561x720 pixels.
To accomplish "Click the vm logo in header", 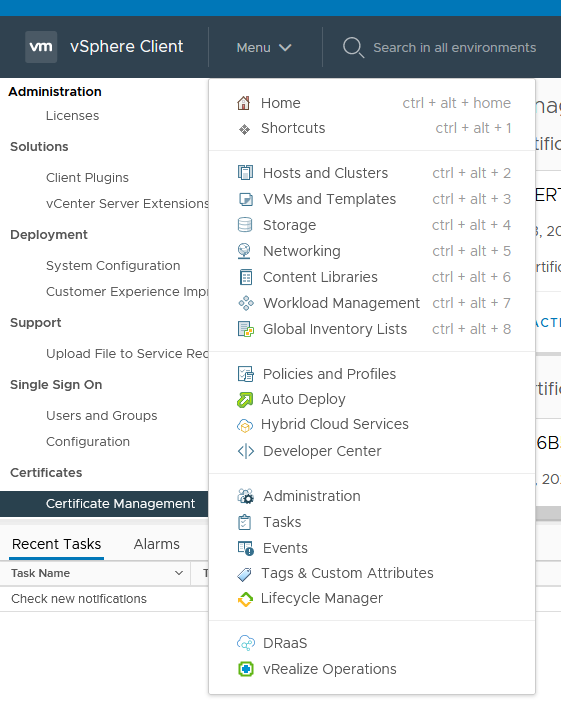I will point(41,47).
